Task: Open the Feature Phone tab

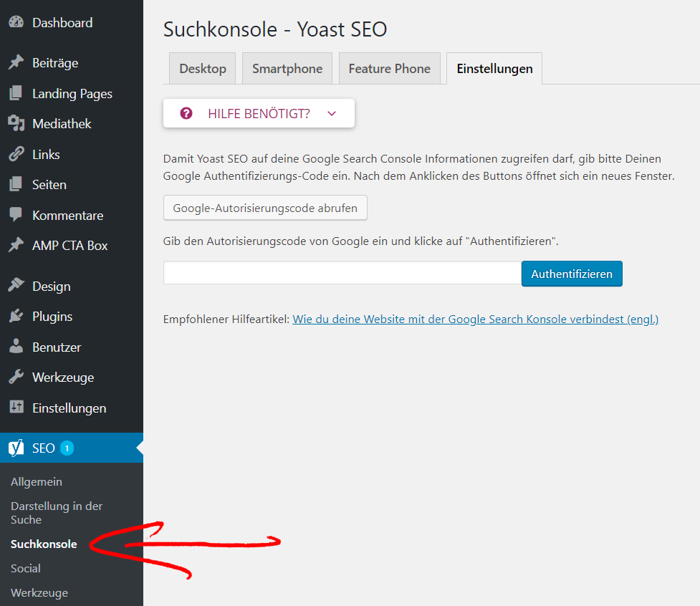Action: (x=389, y=68)
